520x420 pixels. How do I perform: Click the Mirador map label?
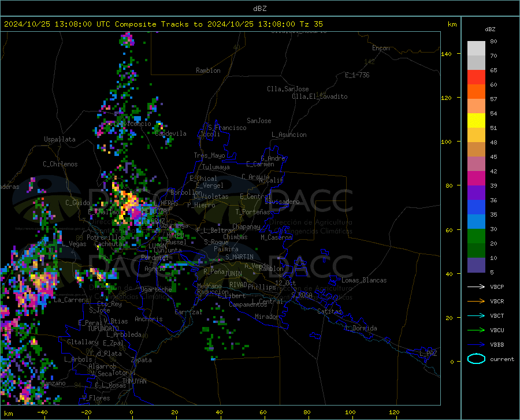[x=266, y=317]
